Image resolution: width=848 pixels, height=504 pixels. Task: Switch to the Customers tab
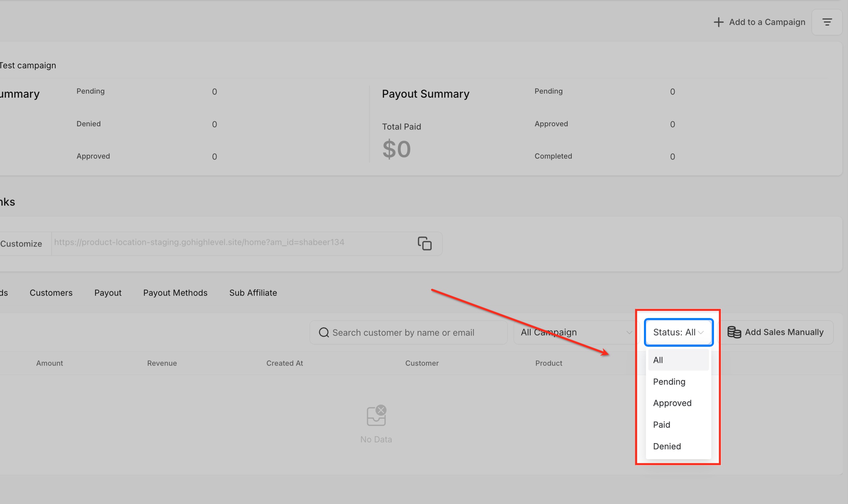pos(51,293)
